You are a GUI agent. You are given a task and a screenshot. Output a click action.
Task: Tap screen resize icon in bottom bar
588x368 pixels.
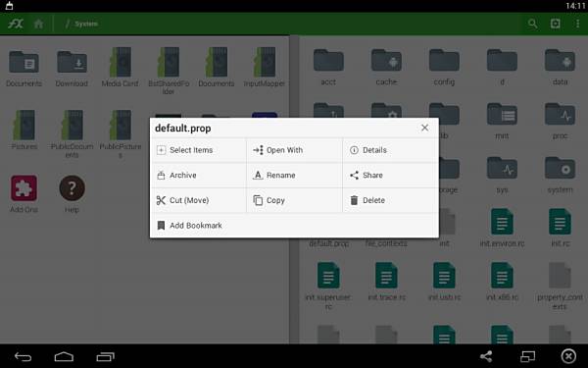(x=527, y=356)
